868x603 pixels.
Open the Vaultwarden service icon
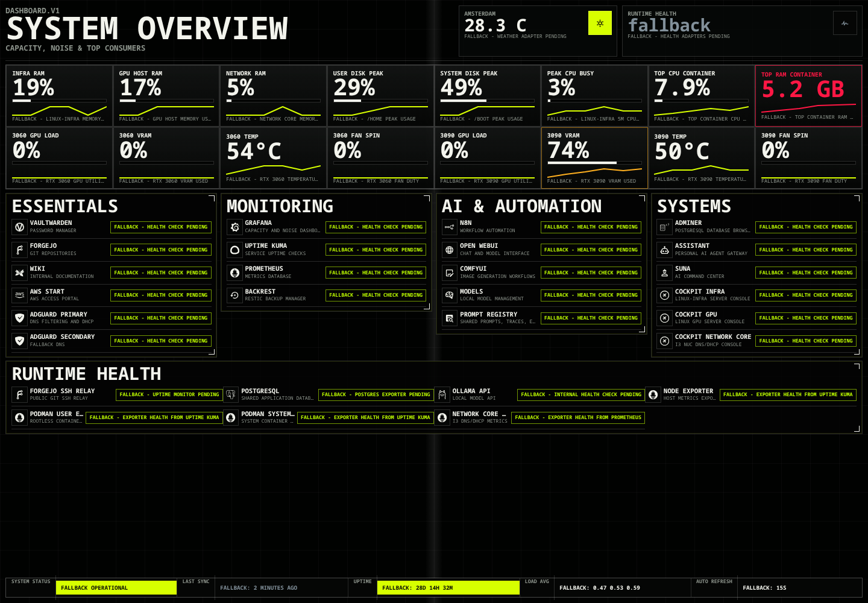[19, 227]
